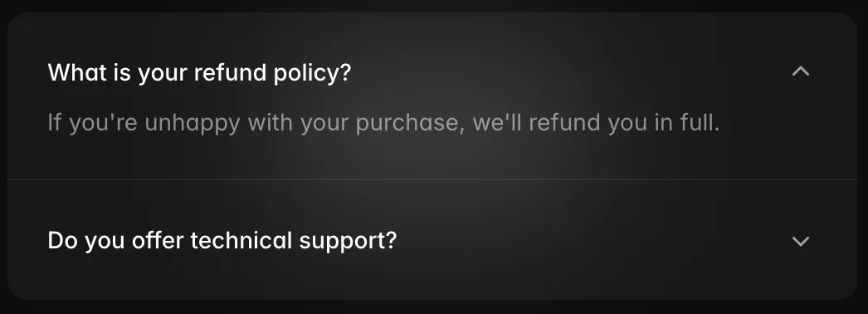Collapse the refund policy answer using up chevron
Viewport: 868px width, 314px height.
801,71
